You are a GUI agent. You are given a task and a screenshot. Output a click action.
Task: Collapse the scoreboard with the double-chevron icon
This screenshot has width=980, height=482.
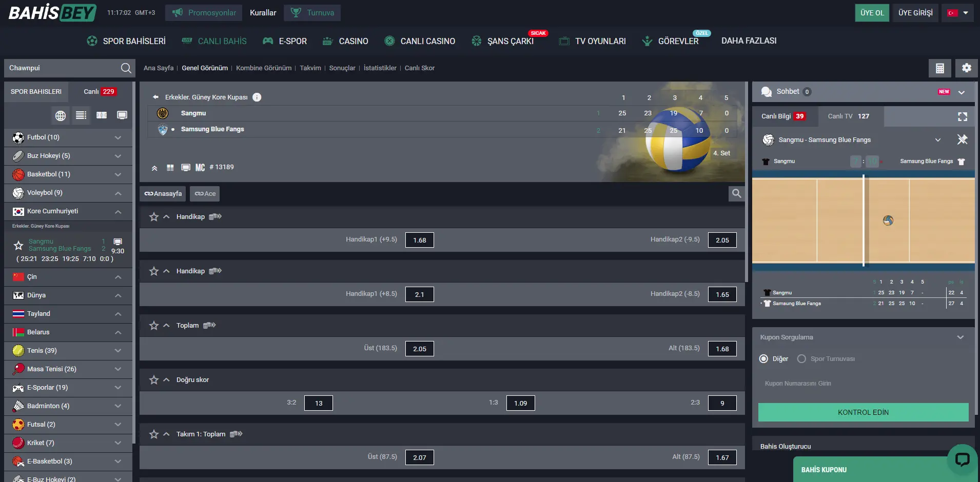coord(154,168)
